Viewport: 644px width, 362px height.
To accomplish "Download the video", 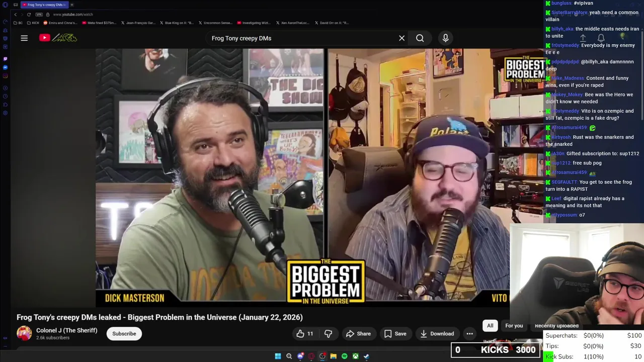I will [x=437, y=333].
